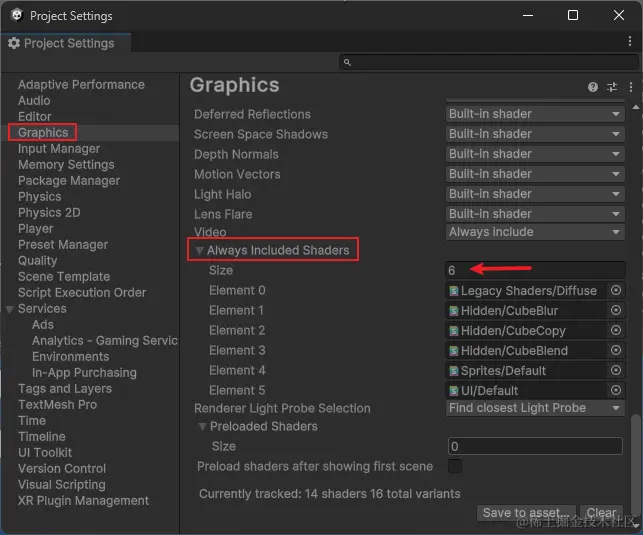Select Visual Scripting category
Screen dimensions: 643x535
tap(62, 485)
